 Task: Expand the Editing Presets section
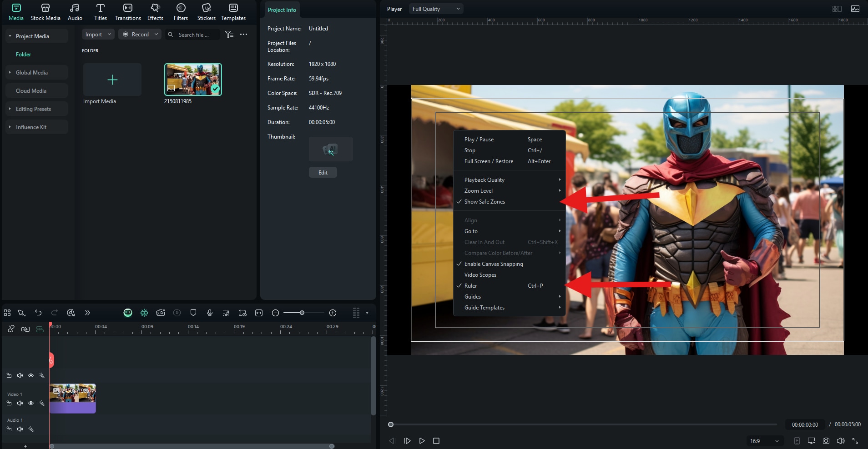[10, 109]
